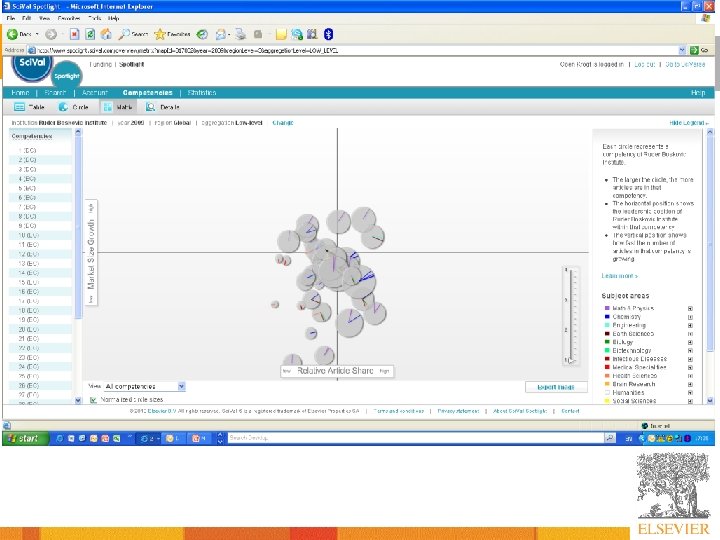Select competency 4 (DC) in list
The width and height of the screenshot is (720, 540).
pyautogui.click(x=40, y=179)
